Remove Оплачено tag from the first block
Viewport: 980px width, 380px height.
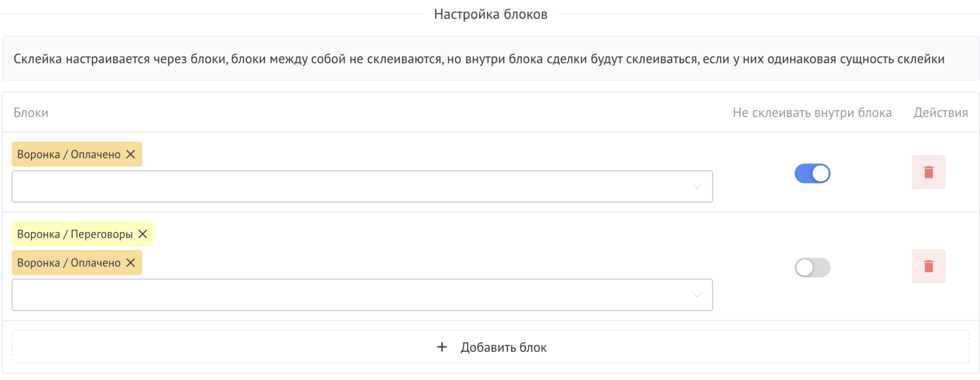pos(131,154)
